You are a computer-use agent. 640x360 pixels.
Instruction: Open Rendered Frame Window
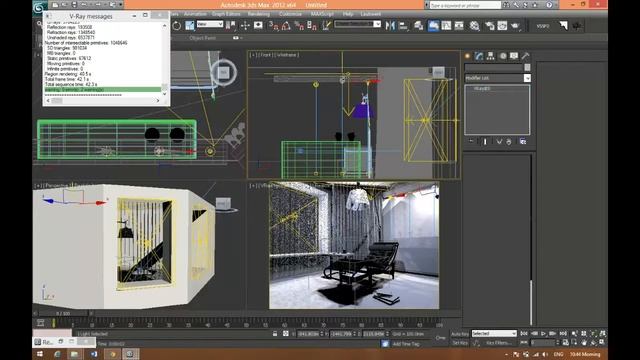pos(502,25)
